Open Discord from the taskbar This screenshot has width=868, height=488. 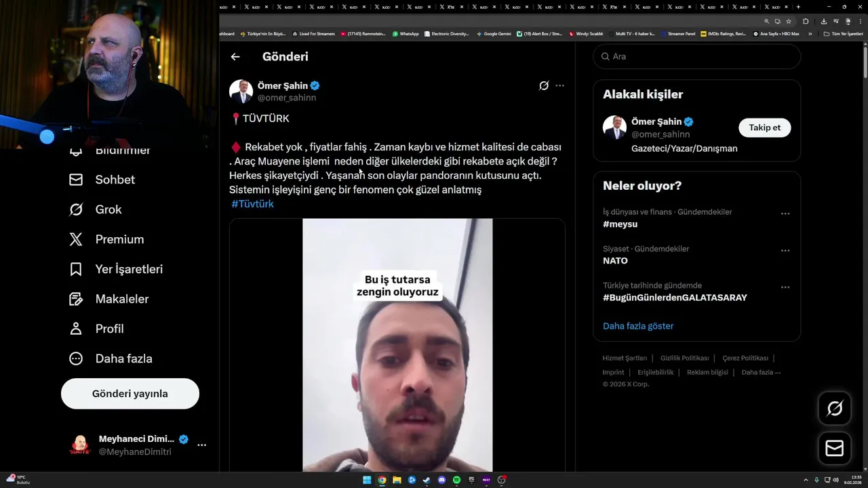tap(441, 480)
